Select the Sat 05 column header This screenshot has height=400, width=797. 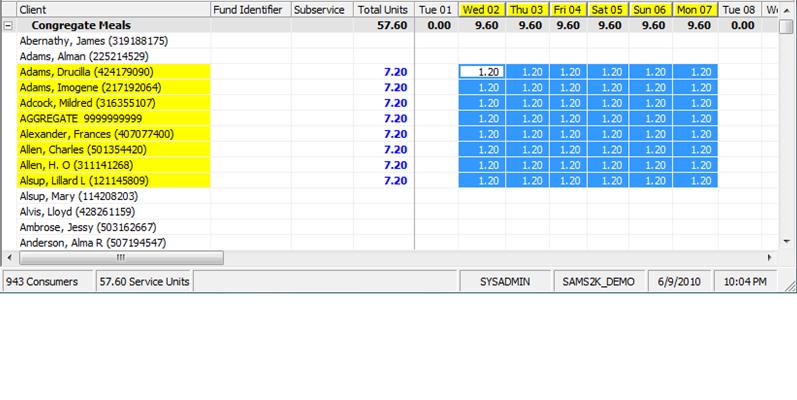(x=608, y=9)
